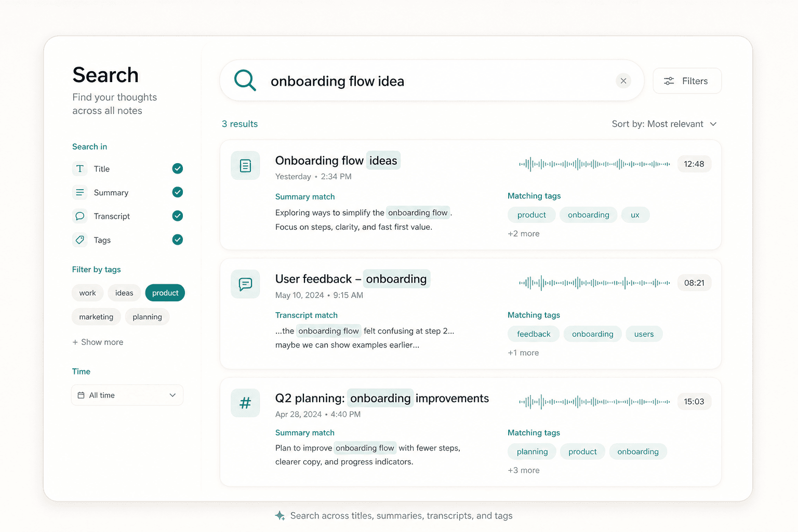Click the Summary lines icon
The width and height of the screenshot is (798, 532).
[x=79, y=192]
